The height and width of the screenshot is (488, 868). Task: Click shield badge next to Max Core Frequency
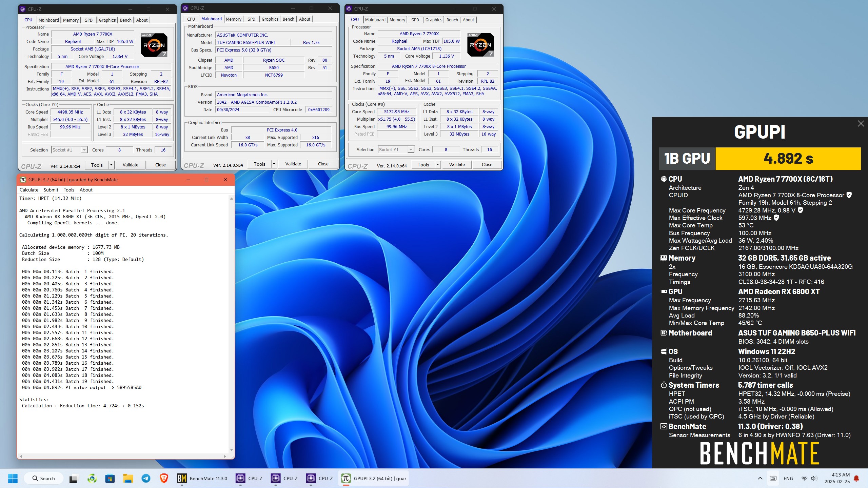click(x=800, y=210)
